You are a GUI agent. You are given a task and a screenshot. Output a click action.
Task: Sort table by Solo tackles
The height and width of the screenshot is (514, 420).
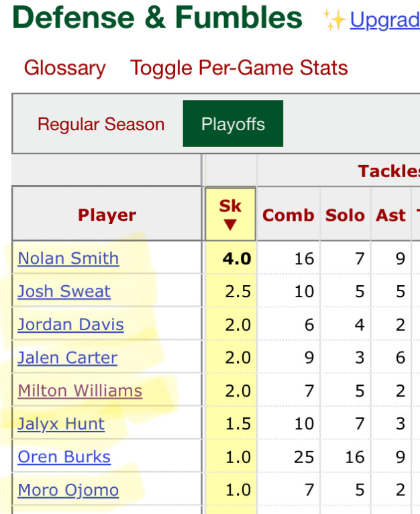345,215
